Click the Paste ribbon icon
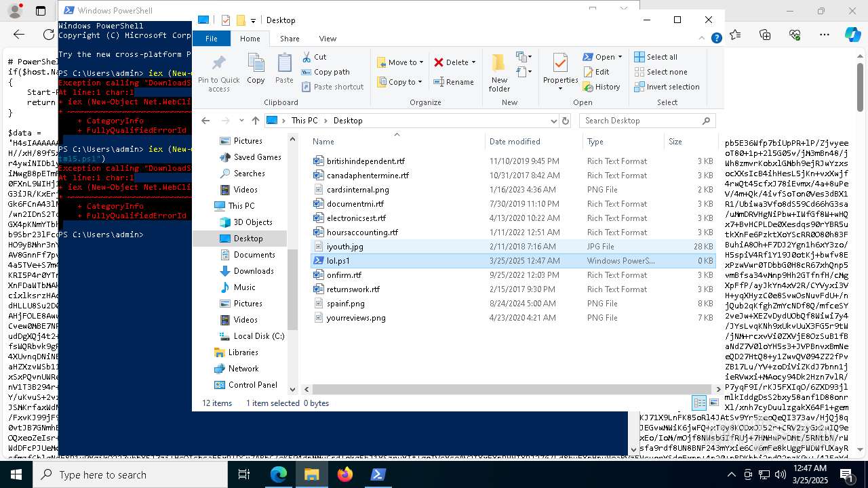868x488 pixels. pos(284,69)
